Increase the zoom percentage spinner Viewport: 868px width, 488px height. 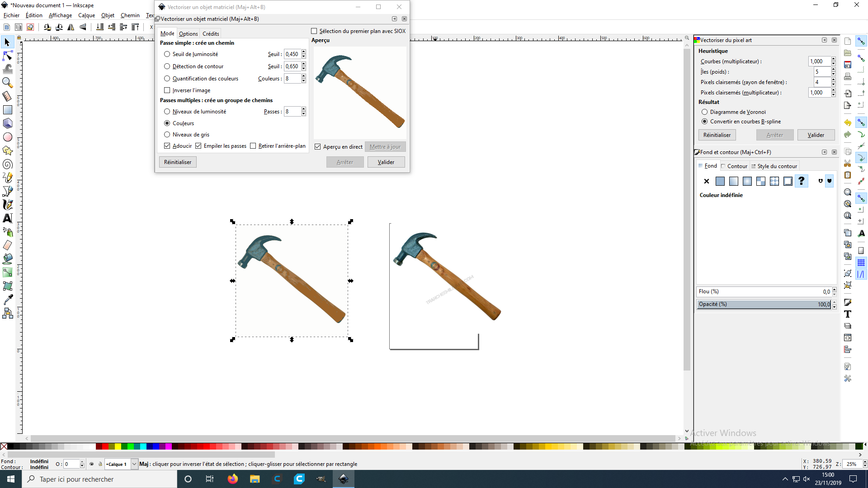click(865, 462)
